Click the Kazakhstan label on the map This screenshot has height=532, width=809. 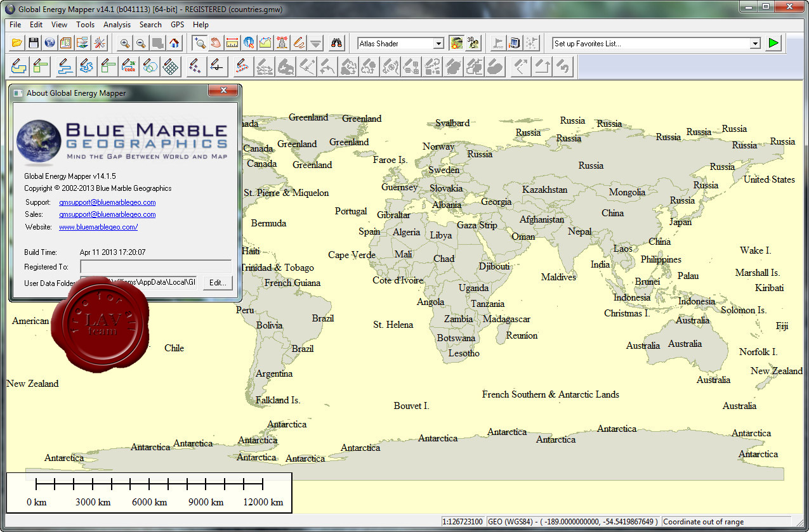(545, 190)
